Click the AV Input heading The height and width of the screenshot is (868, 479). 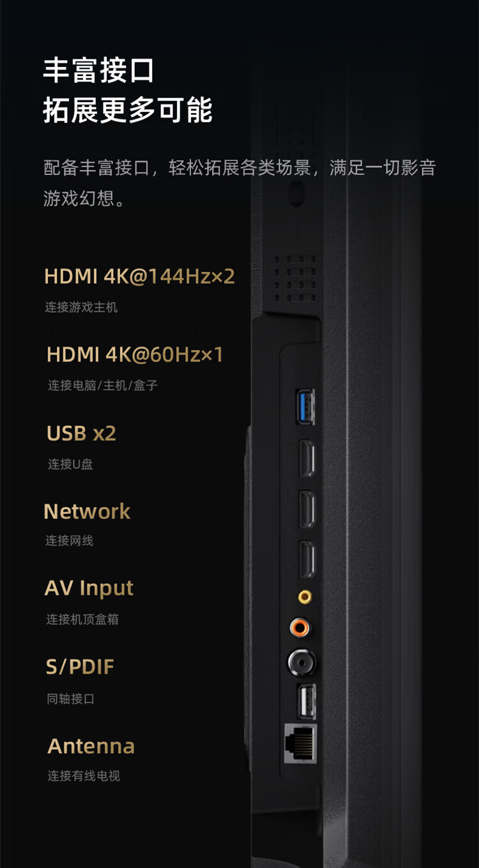click(x=89, y=589)
